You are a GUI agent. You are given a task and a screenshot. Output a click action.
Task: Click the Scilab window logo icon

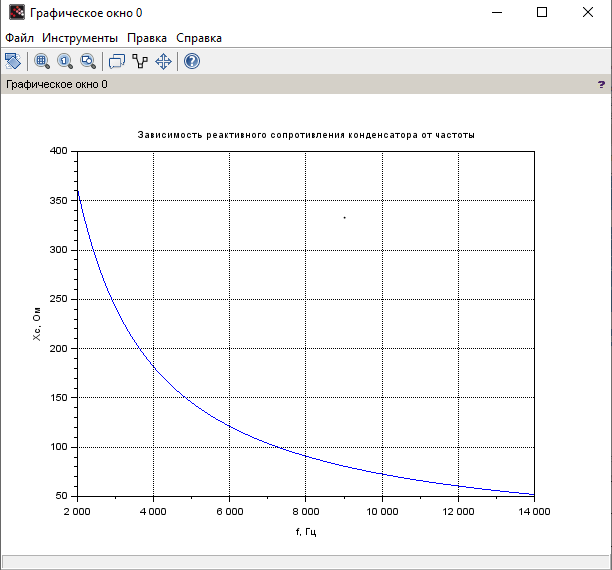(x=17, y=12)
